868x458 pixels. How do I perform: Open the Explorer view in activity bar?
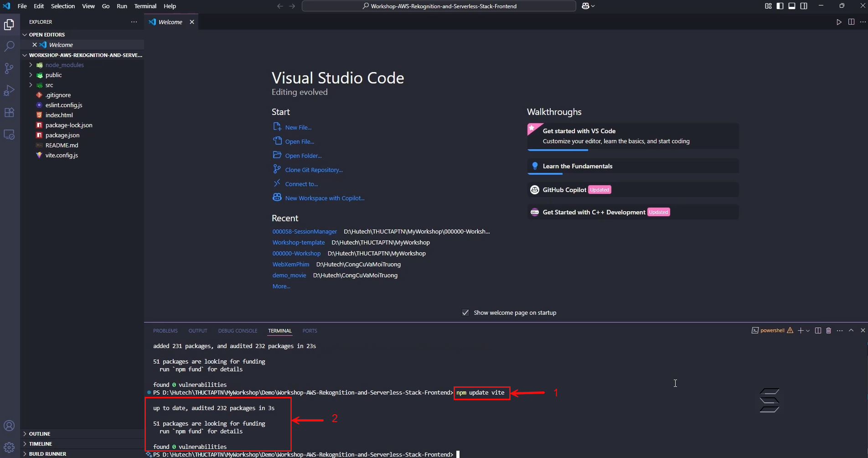[x=9, y=25]
